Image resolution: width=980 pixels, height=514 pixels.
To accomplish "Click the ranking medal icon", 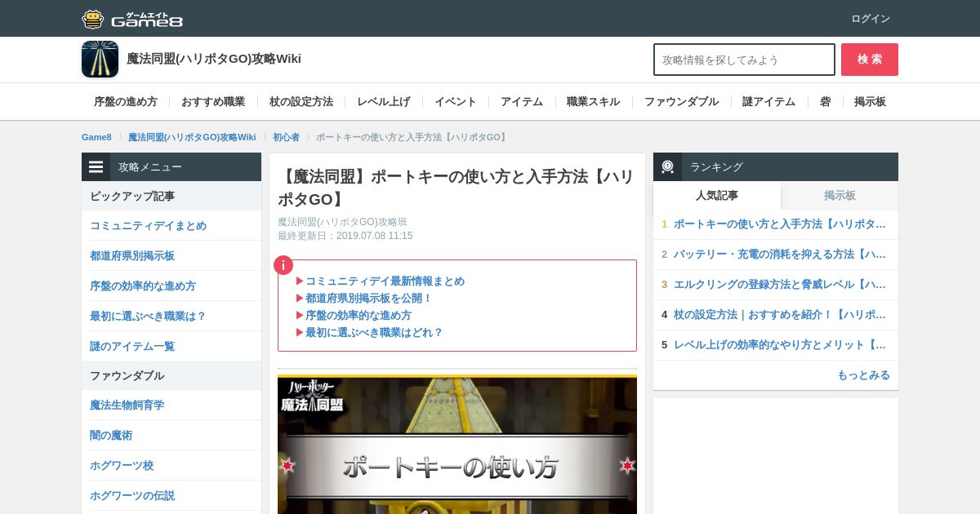I will tap(667, 167).
